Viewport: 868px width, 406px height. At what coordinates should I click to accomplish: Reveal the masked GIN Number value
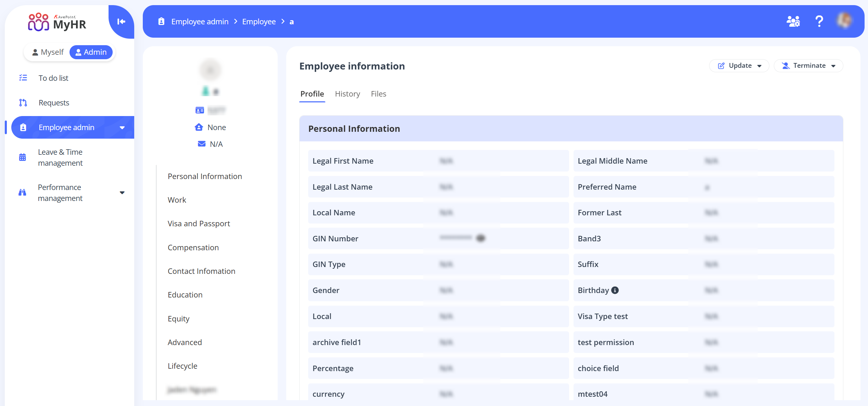(481, 238)
